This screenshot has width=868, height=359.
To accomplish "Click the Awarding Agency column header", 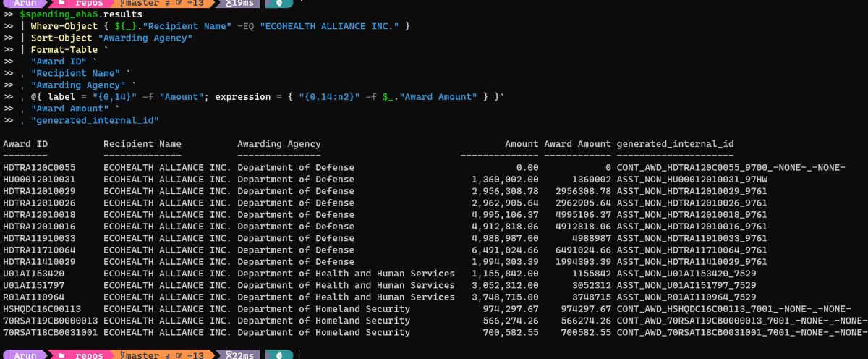I will coord(279,144).
